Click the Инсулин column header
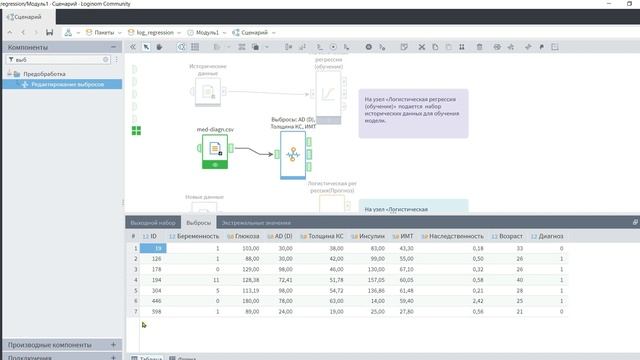Screen dimensions: 640x360 (368, 236)
